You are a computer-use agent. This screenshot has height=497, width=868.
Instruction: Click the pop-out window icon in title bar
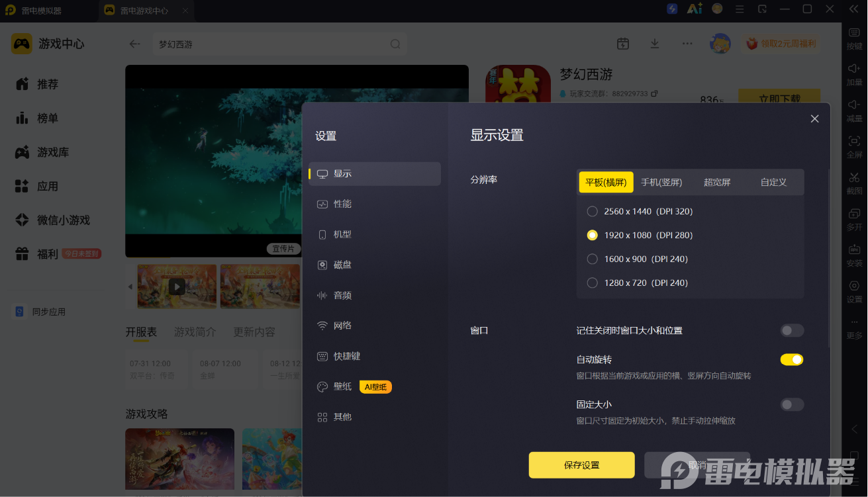coord(763,9)
